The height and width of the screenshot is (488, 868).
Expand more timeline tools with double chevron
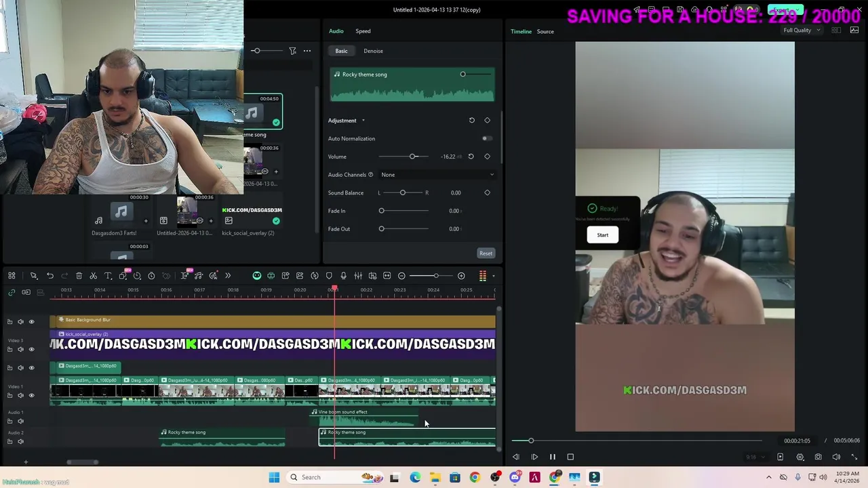coord(228,276)
